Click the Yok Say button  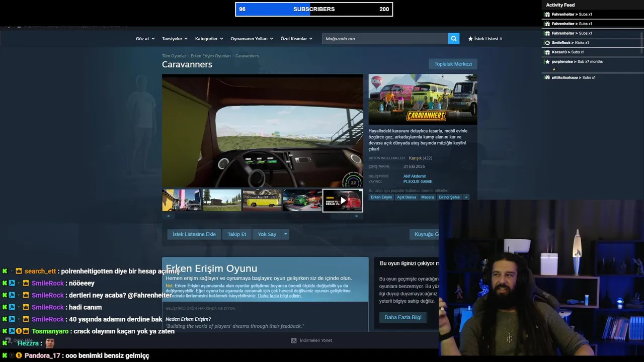(267, 234)
